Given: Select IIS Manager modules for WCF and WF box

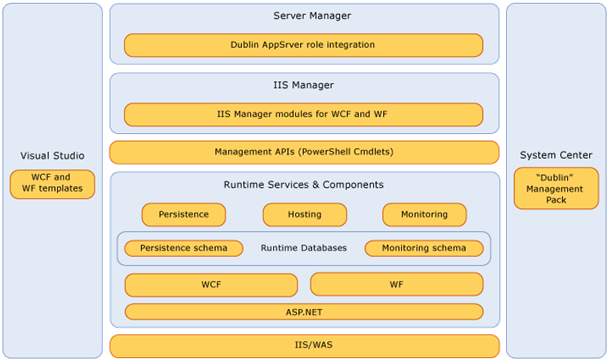Looking at the screenshot, I should coord(303,114).
